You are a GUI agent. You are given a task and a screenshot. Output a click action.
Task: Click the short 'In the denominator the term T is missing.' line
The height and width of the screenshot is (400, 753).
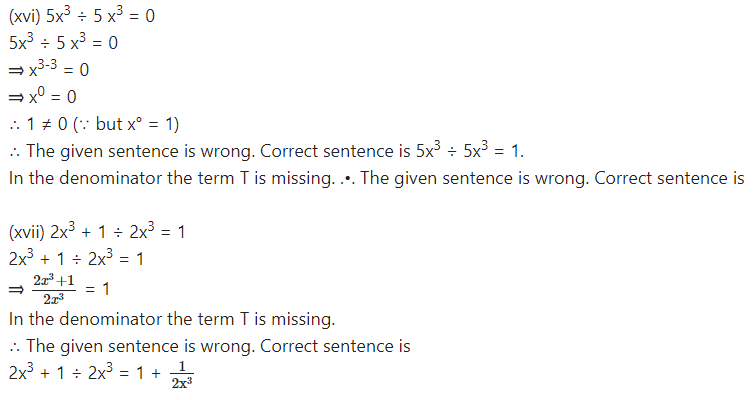[172, 319]
